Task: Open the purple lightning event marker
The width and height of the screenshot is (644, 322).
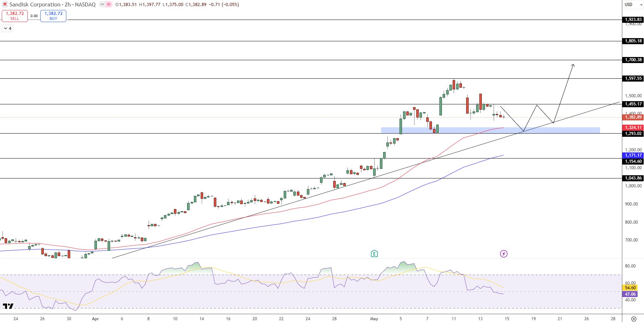Action: (504, 254)
